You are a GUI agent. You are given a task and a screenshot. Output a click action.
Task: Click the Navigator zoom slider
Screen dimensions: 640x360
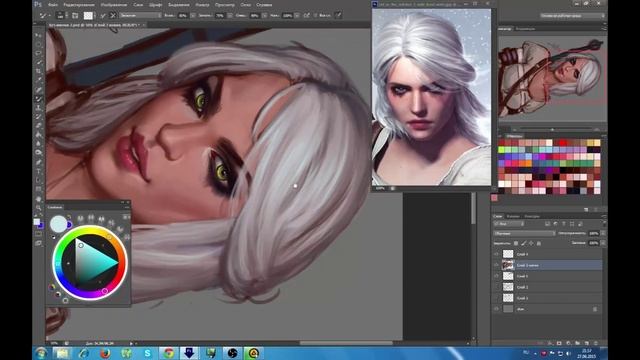pos(552,129)
